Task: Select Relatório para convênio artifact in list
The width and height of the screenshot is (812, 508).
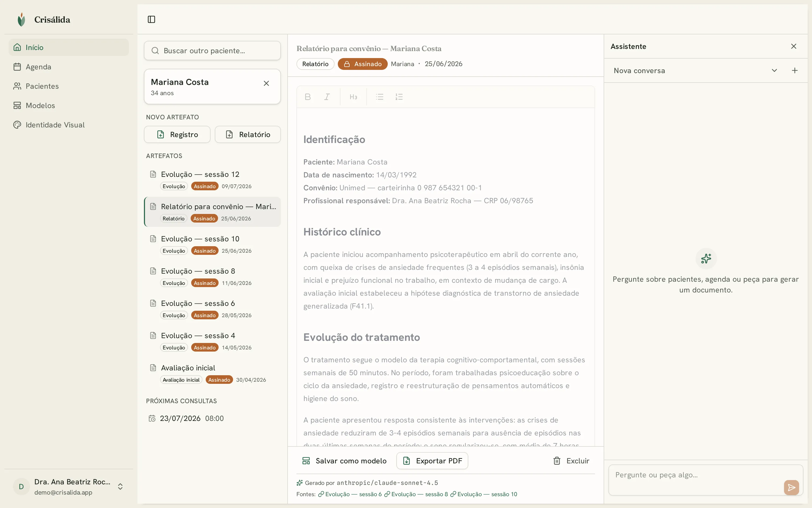Action: pyautogui.click(x=212, y=212)
